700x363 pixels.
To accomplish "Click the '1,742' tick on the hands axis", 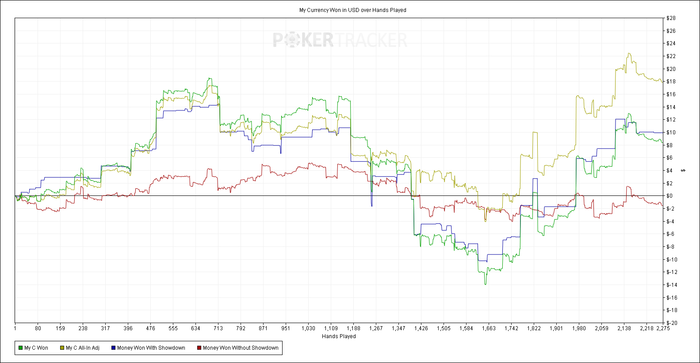I will tap(511, 328).
